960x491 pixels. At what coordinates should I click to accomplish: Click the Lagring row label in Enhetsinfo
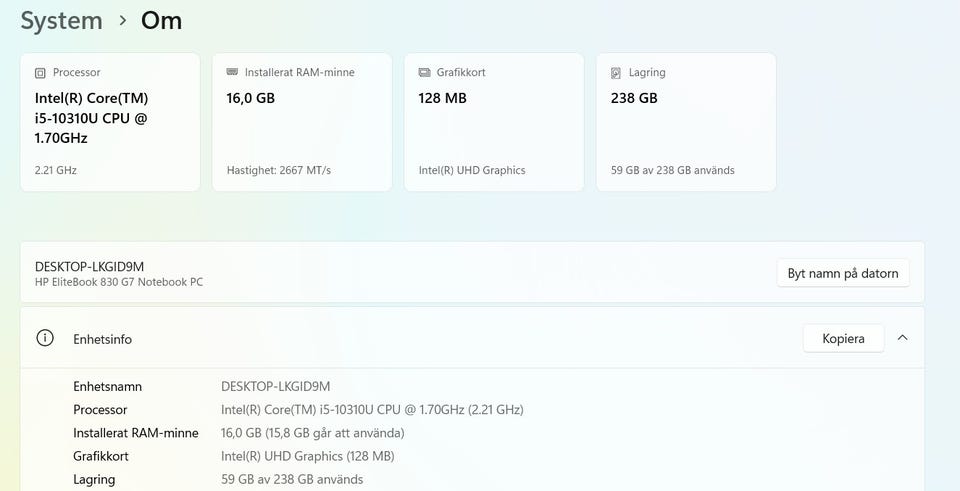pos(94,479)
